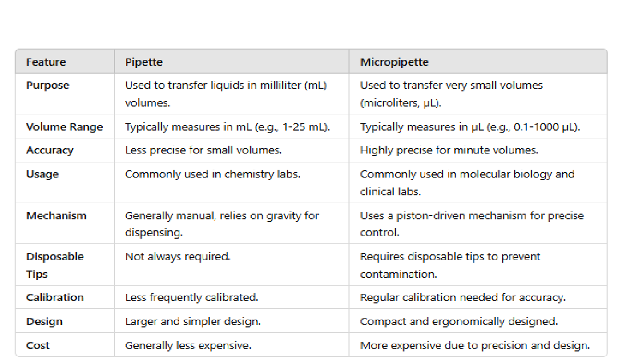Select the Calibration row label
628x364 pixels.
[x=55, y=297]
